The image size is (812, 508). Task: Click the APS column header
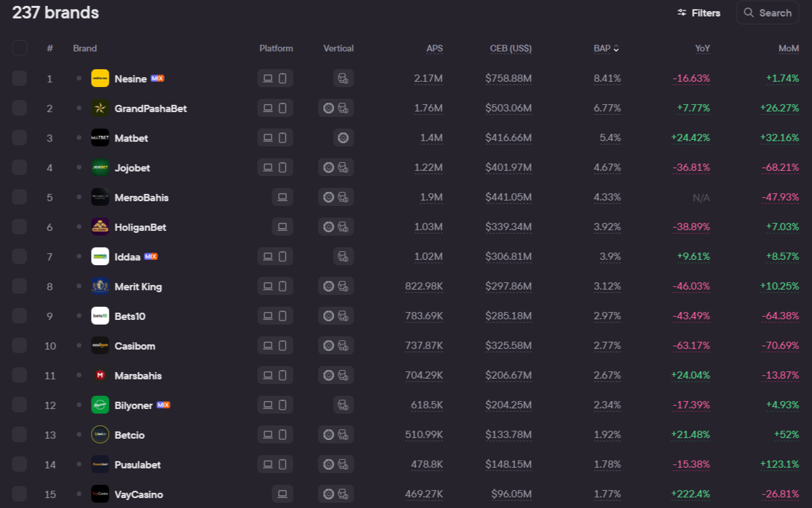coord(435,48)
